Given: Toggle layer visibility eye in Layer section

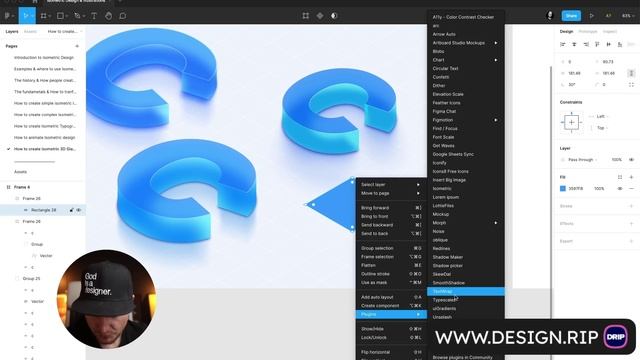Looking at the screenshot, I should (631, 160).
